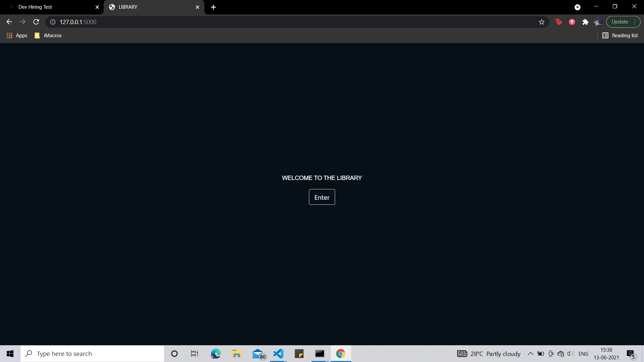
Task: Click the pink extension icon
Action: [x=572, y=21]
